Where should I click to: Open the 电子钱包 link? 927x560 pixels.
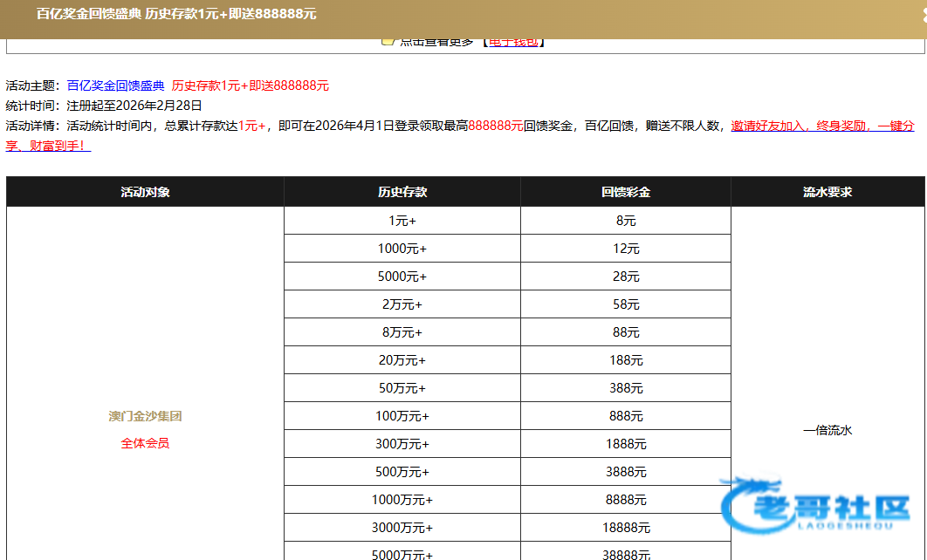click(x=513, y=42)
